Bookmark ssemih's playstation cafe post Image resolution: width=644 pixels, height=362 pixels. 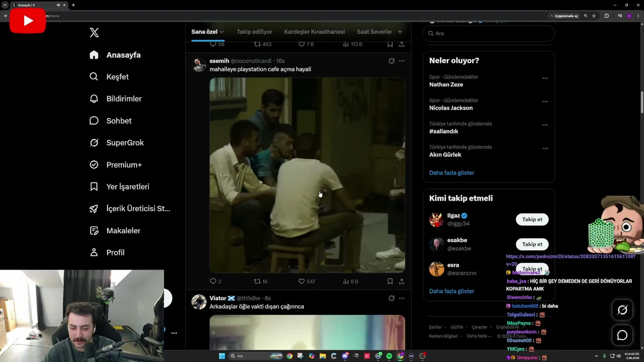pos(390,282)
